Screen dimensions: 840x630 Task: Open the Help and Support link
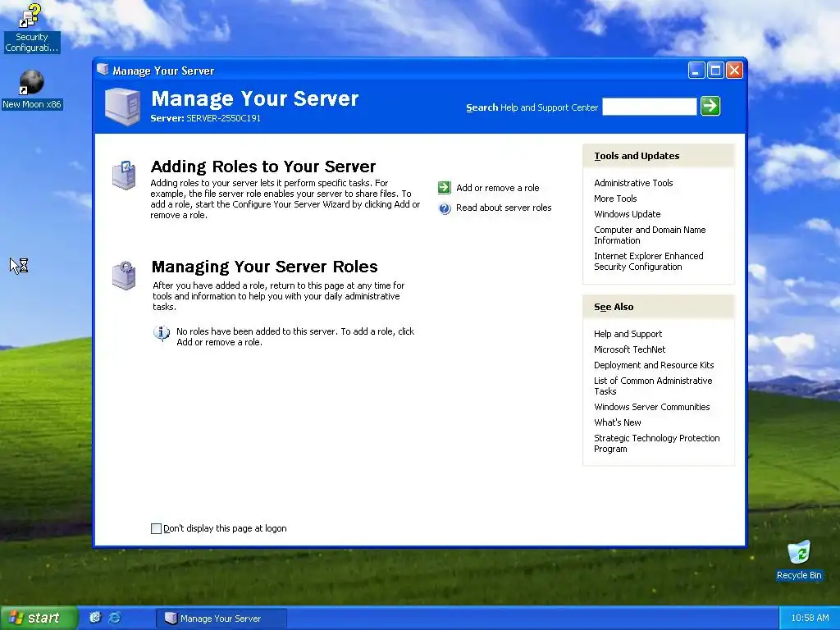pyautogui.click(x=628, y=334)
